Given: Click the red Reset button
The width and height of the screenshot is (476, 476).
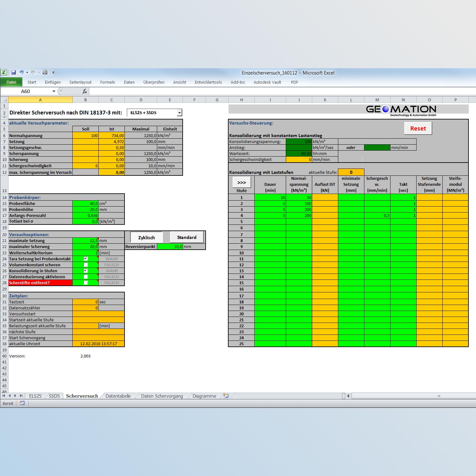Looking at the screenshot, I should (x=418, y=128).
